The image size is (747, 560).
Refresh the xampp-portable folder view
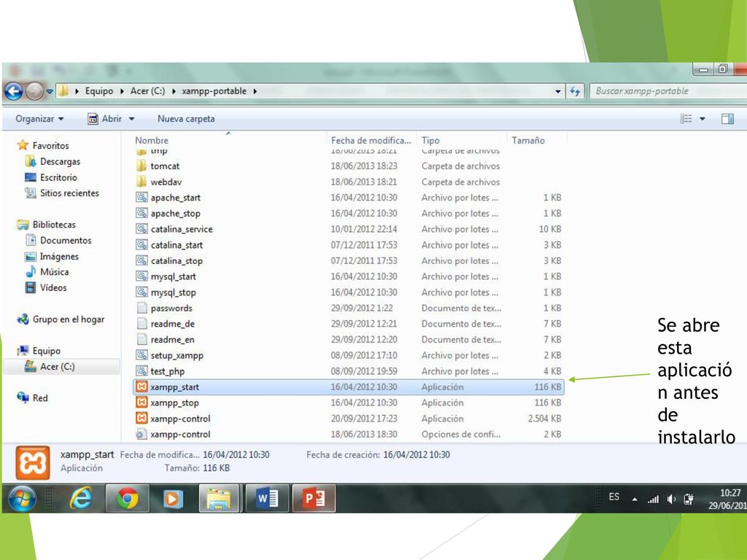(x=575, y=91)
